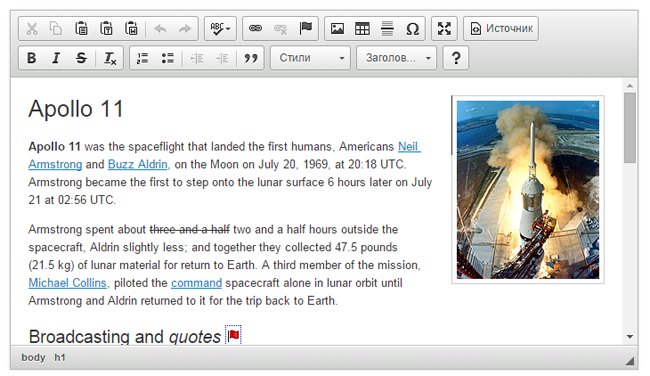
Task: Follow the command link
Action: (196, 283)
